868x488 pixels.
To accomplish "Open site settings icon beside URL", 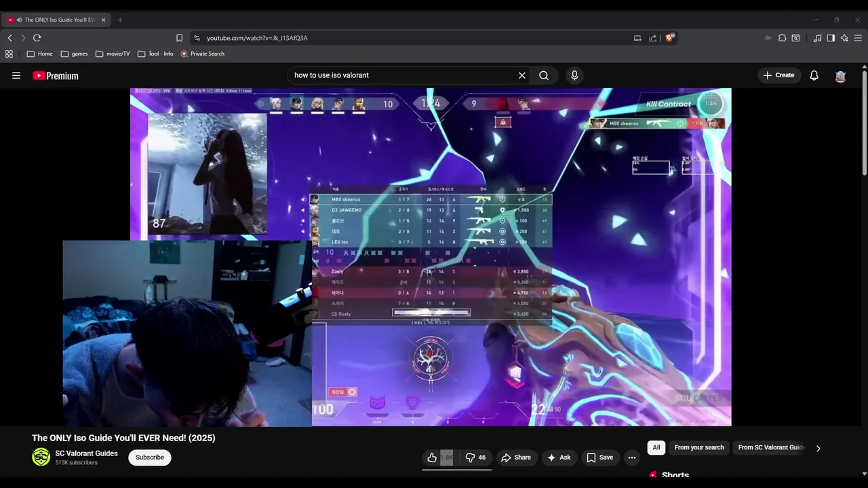I will pos(197,38).
